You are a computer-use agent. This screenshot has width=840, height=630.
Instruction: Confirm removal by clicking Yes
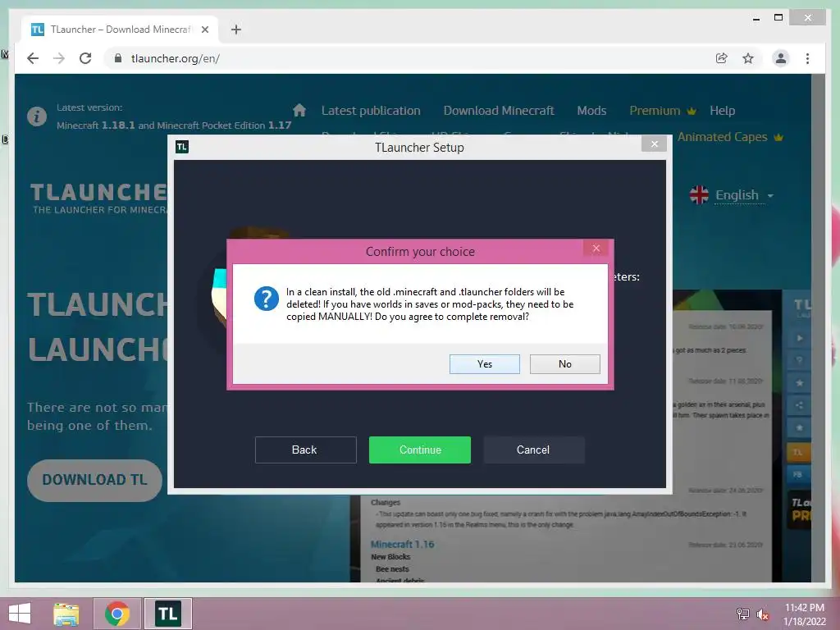(484, 364)
